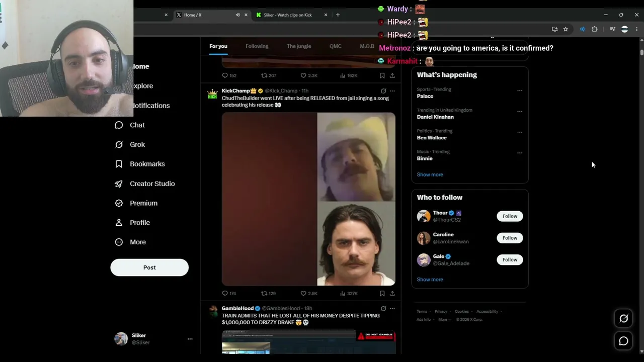This screenshot has height=362, width=644.
Task: Share the KickChamp post
Action: [392, 293]
